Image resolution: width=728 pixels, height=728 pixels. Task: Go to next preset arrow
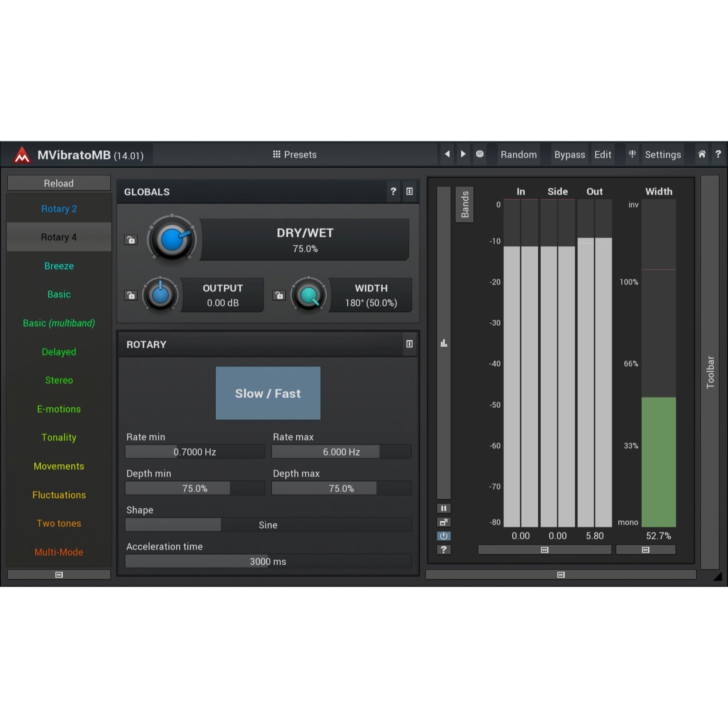pyautogui.click(x=463, y=154)
